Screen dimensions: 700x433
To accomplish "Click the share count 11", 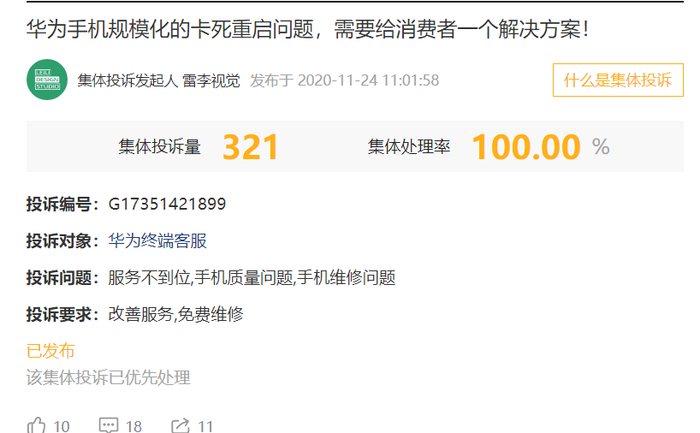I will (x=205, y=427).
